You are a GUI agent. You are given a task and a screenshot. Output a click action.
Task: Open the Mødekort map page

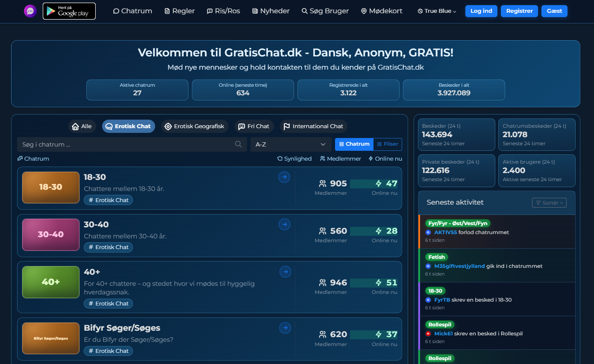[382, 11]
